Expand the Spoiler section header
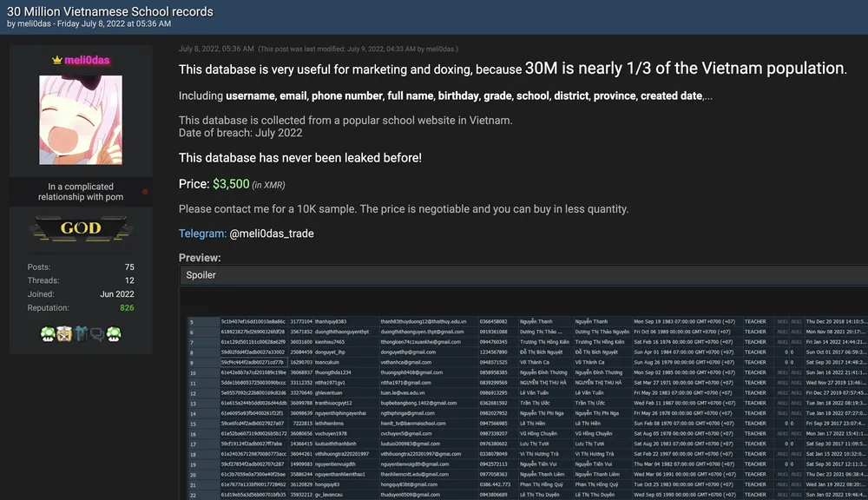Screen dimensions: 868x500 [523, 275]
